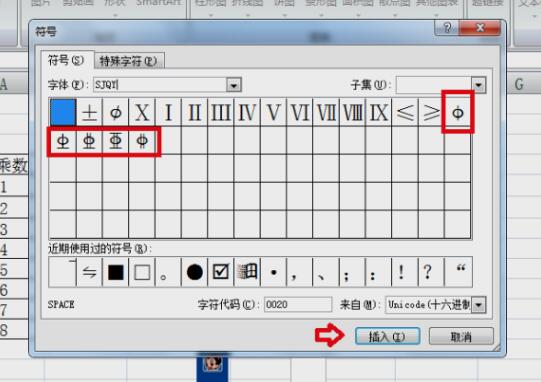The image size is (541, 382).
Task: Click the 插入(I) insert button
Action: coord(387,336)
